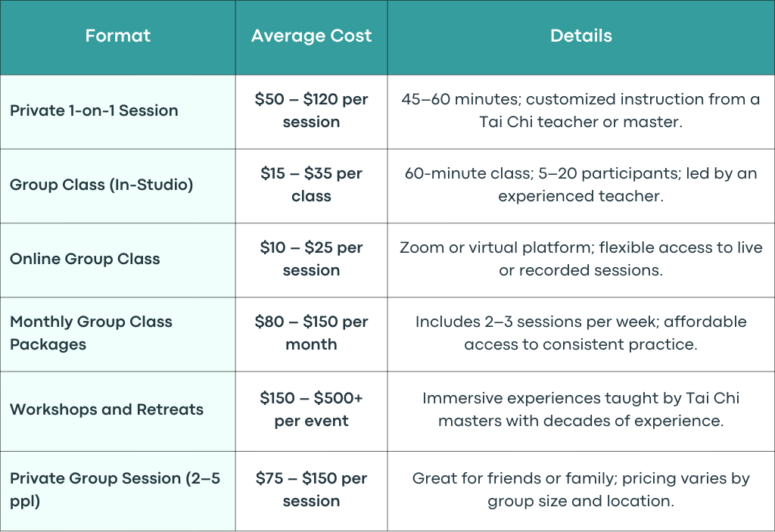Click the Average Cost column header
This screenshot has height=532, width=775.
[x=311, y=36]
